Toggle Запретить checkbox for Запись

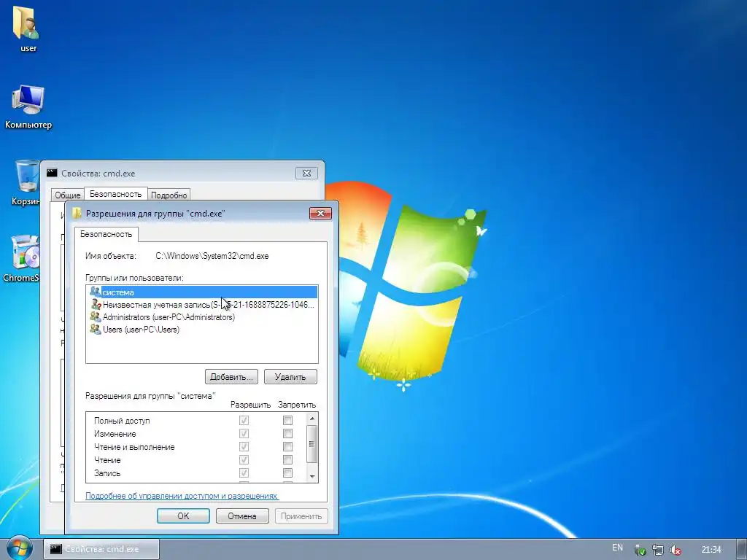click(x=287, y=472)
